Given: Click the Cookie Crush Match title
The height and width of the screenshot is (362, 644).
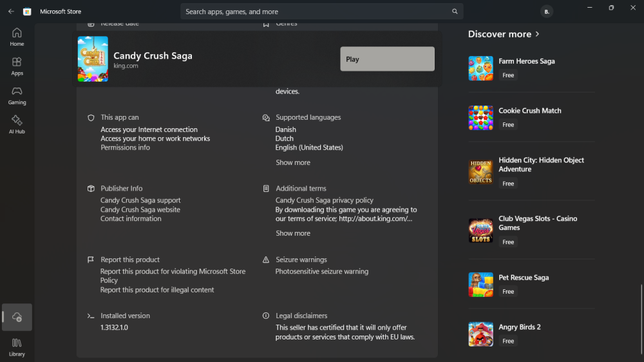Looking at the screenshot, I should [x=530, y=111].
